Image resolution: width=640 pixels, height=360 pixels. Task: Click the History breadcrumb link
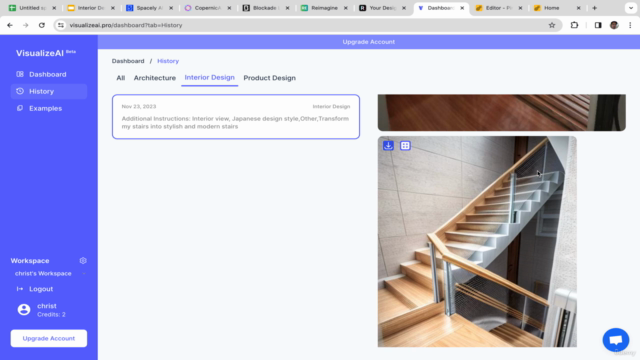[x=168, y=61]
